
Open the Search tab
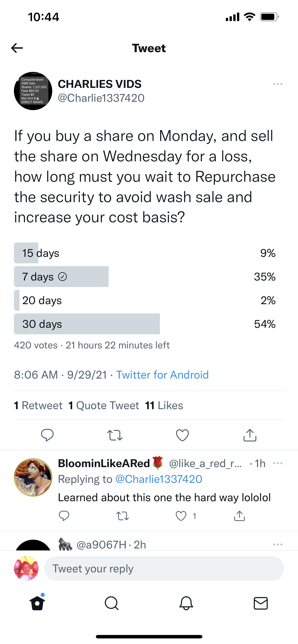(x=112, y=603)
